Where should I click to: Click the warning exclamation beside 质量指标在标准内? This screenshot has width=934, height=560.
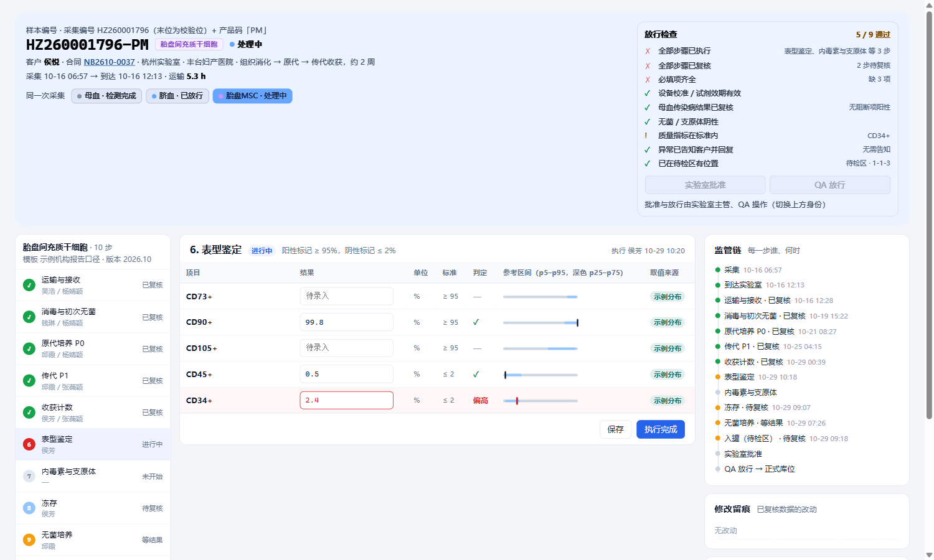click(x=646, y=136)
